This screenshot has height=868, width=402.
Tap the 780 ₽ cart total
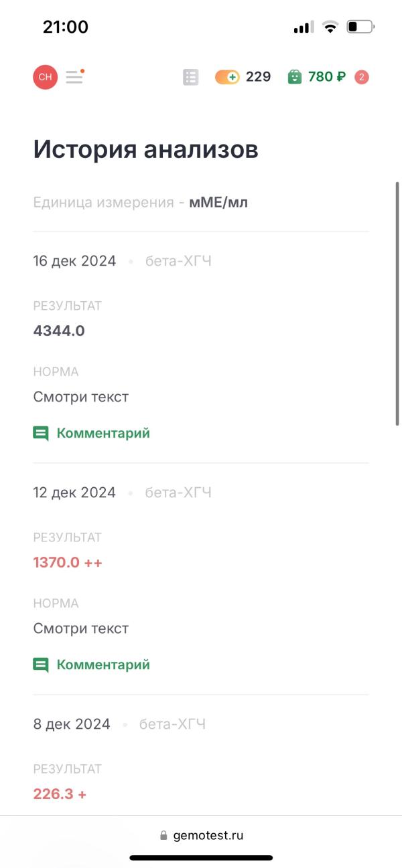tap(327, 77)
